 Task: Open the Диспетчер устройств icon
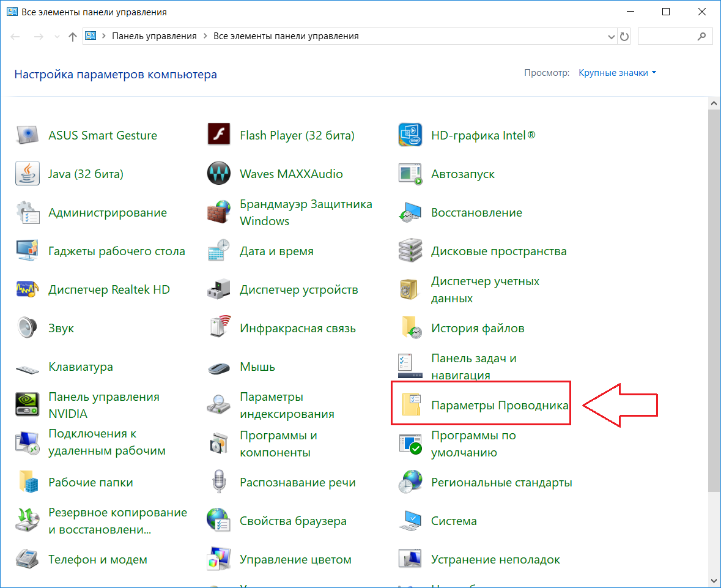pyautogui.click(x=219, y=290)
